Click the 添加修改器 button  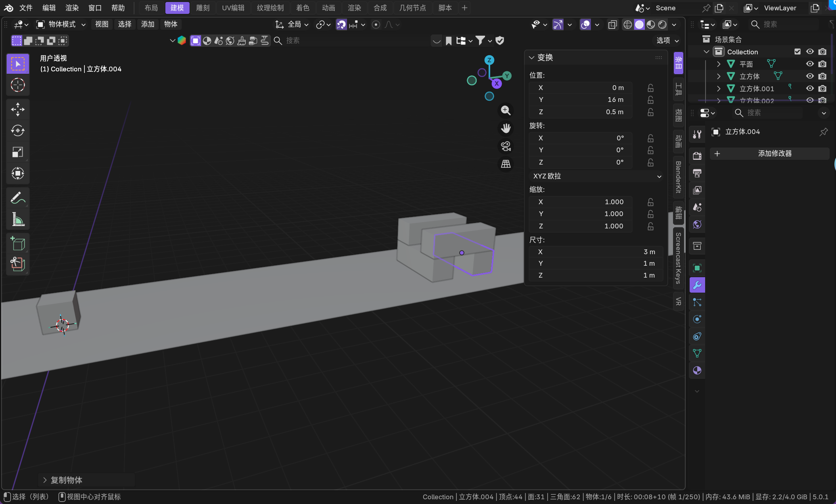click(x=769, y=153)
